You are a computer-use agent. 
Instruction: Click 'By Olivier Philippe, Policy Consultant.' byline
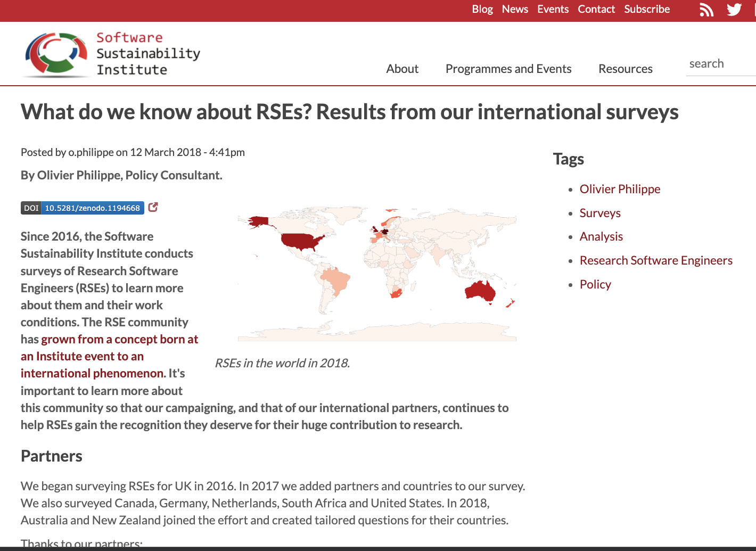click(x=121, y=175)
